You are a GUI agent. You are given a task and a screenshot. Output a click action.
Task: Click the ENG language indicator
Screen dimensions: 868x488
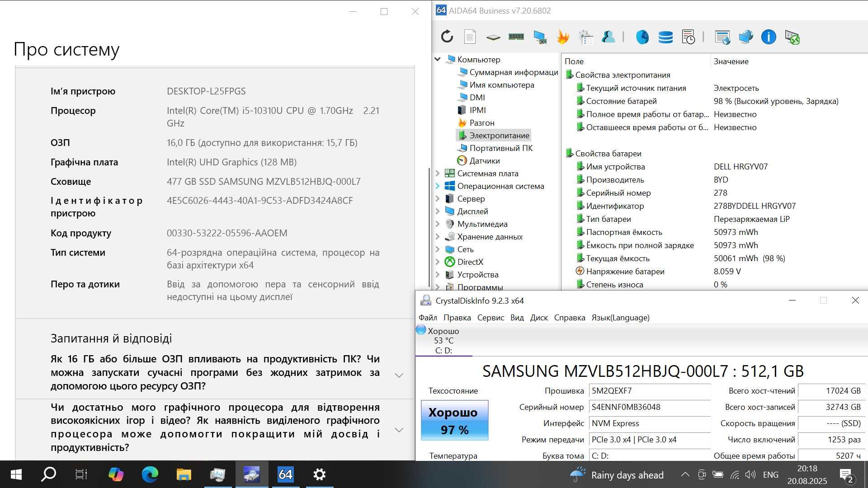770,474
